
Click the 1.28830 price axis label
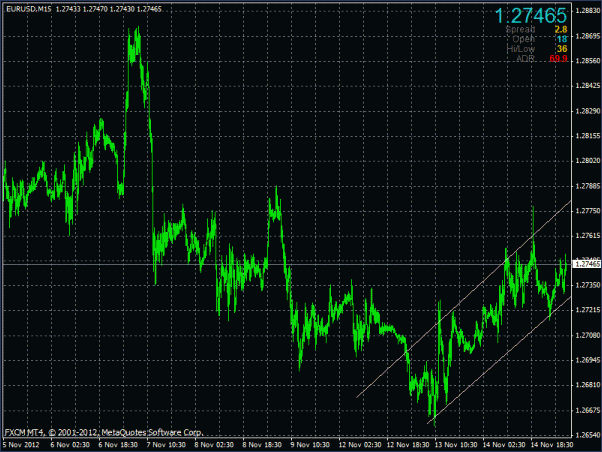click(588, 11)
